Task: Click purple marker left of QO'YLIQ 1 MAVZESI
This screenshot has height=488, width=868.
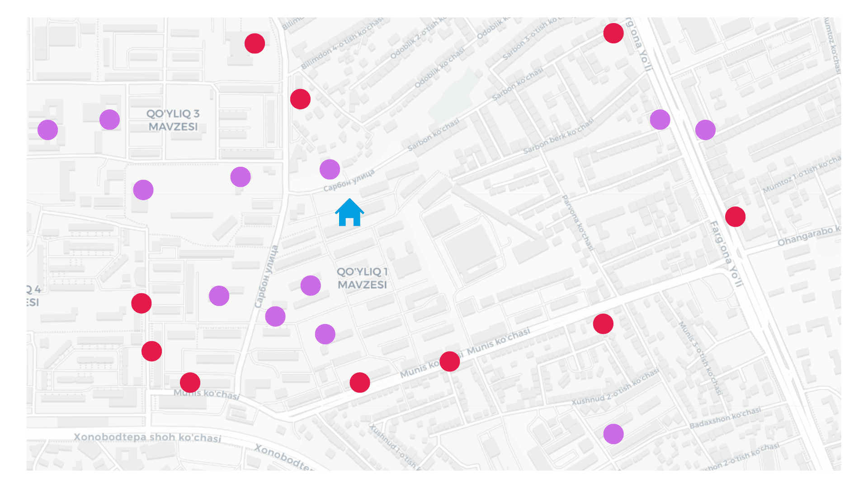Action: 311,286
